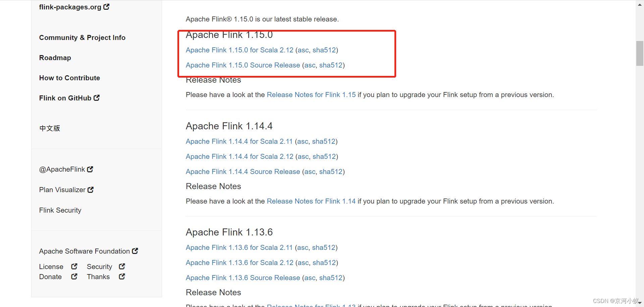
Task: Open the @ApacheFlink Twitter link
Action: coord(62,169)
